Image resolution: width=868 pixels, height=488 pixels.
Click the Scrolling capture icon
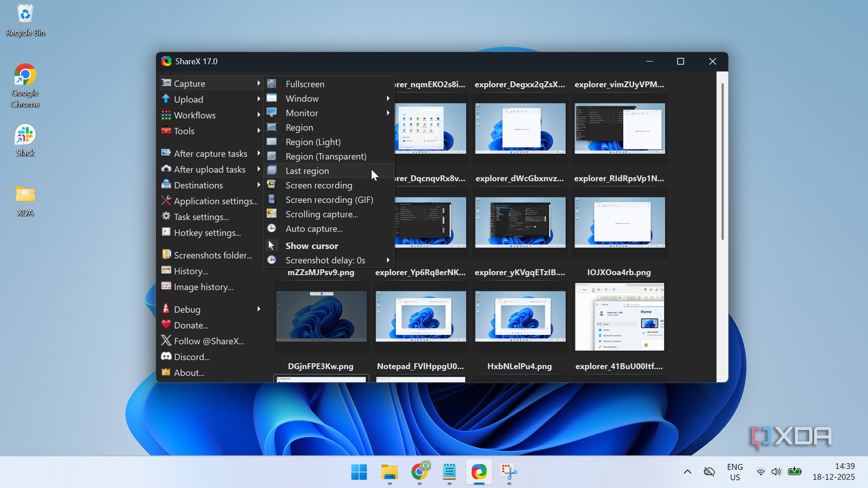[x=271, y=214]
